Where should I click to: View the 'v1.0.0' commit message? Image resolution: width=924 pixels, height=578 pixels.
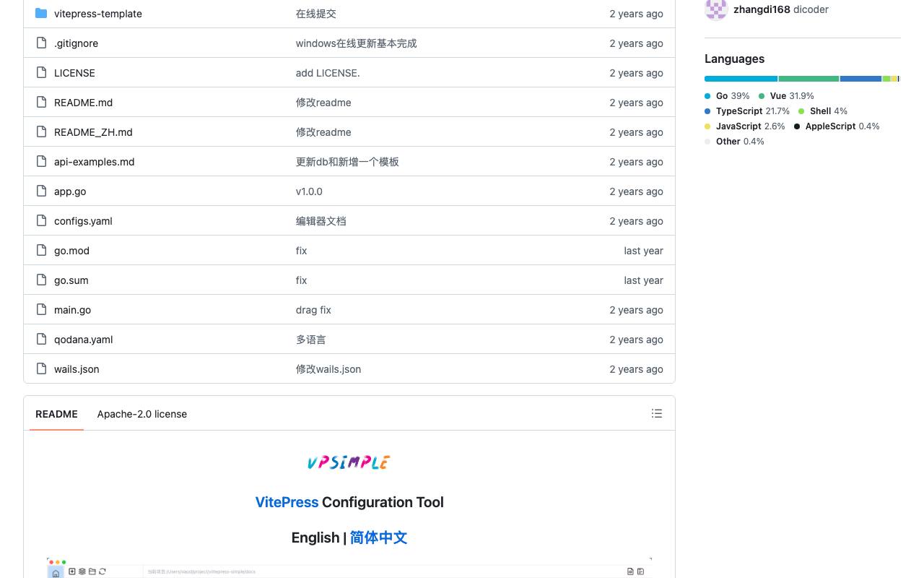pyautogui.click(x=309, y=191)
